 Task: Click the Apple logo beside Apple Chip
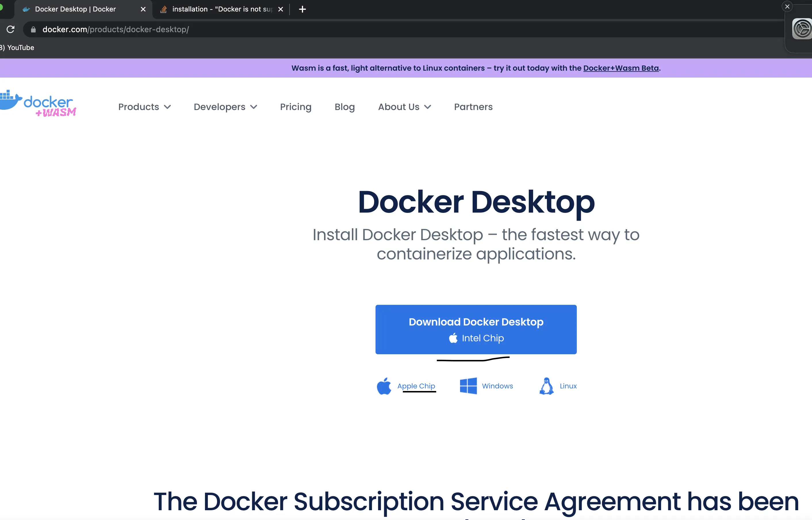click(x=384, y=386)
